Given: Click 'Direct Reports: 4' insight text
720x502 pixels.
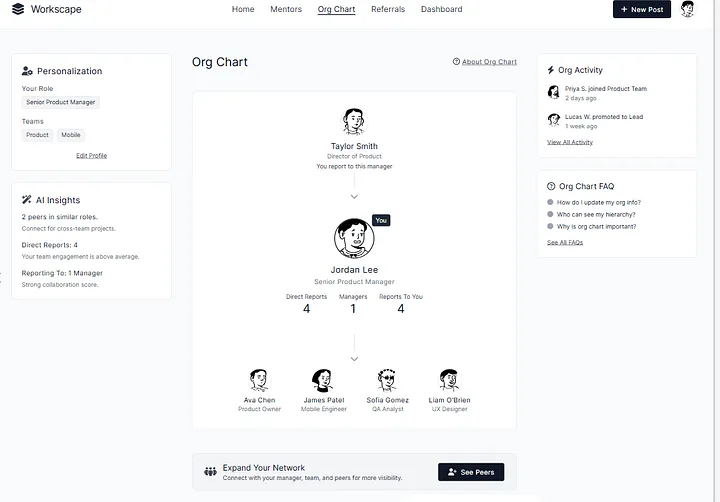Looking at the screenshot, I should (50, 245).
